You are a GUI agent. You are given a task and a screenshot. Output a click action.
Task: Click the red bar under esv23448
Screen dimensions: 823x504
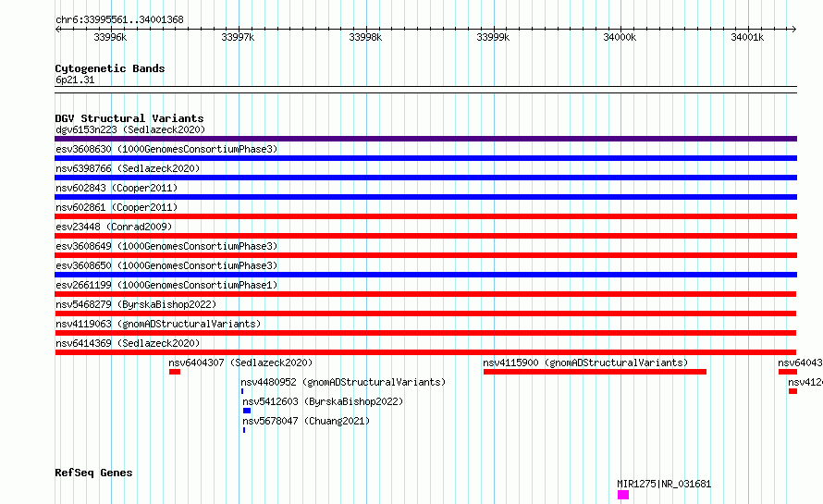pyautogui.click(x=425, y=236)
